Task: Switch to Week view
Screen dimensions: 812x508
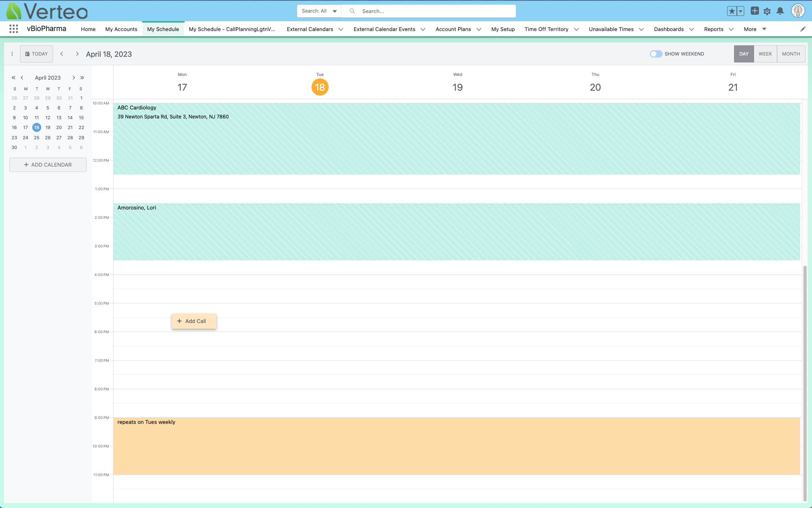Action: (765, 54)
